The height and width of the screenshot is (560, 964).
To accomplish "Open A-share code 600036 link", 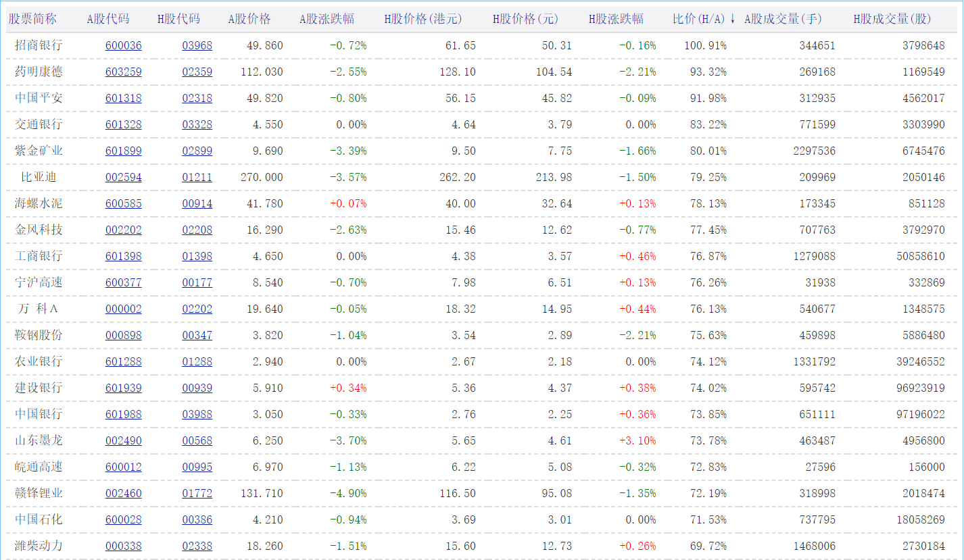I will pos(124,45).
